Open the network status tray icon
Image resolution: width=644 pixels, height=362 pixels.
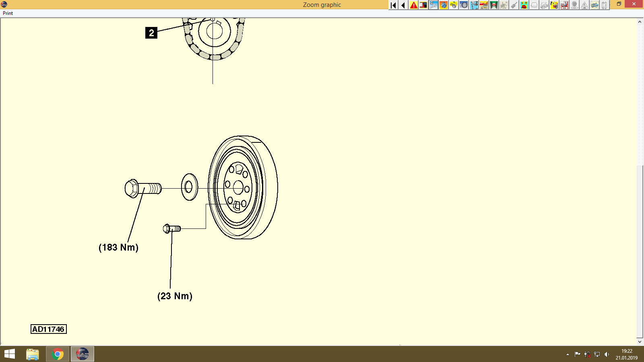tap(597, 354)
